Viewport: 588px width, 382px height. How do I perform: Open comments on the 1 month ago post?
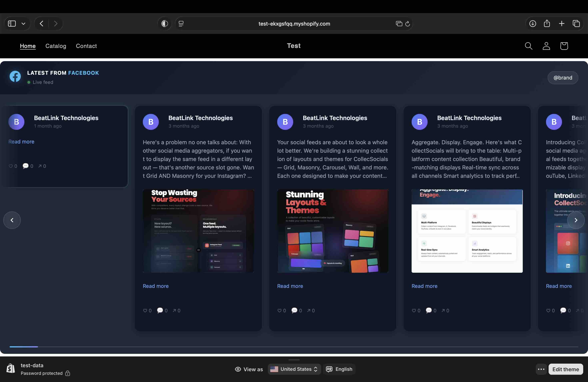(x=25, y=166)
